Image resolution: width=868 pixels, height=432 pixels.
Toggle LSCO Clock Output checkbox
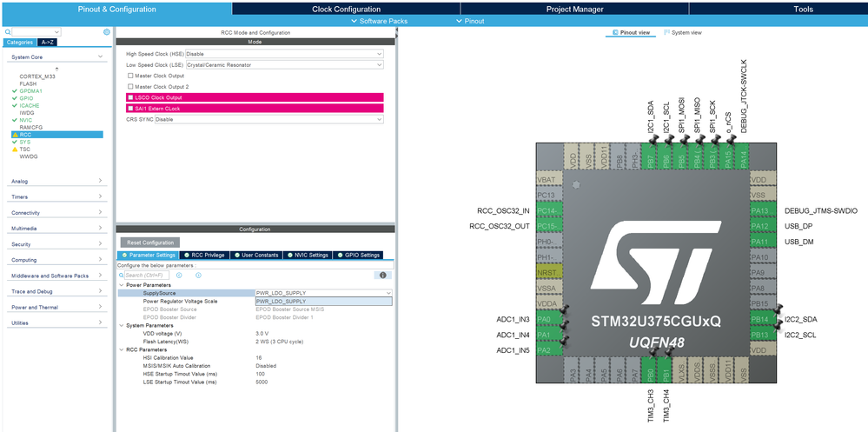pyautogui.click(x=130, y=97)
